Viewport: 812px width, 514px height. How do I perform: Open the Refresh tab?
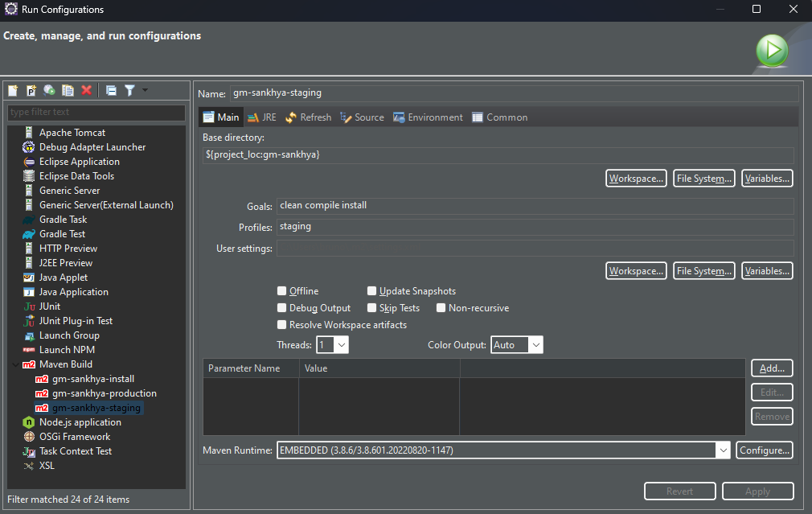[x=308, y=117]
